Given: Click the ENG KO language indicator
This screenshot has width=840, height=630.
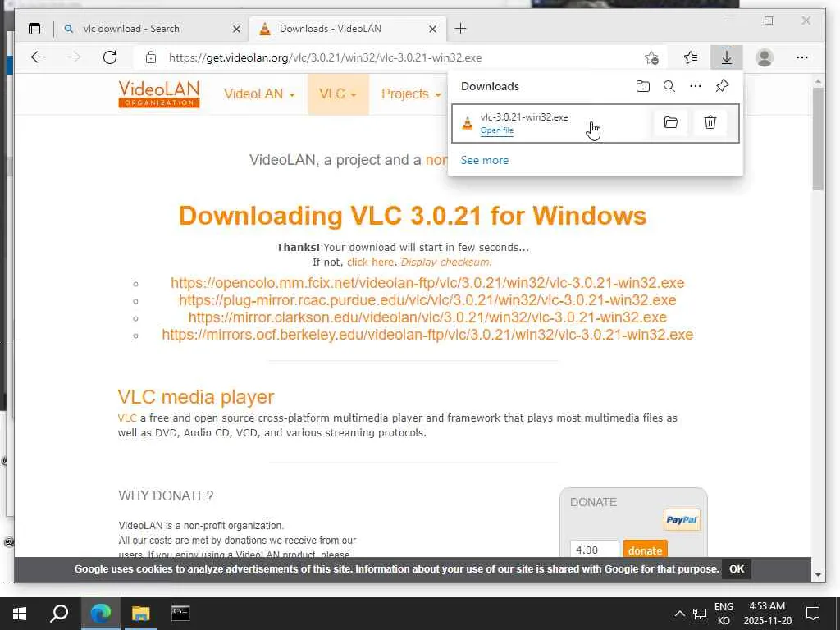Looking at the screenshot, I should click(724, 614).
